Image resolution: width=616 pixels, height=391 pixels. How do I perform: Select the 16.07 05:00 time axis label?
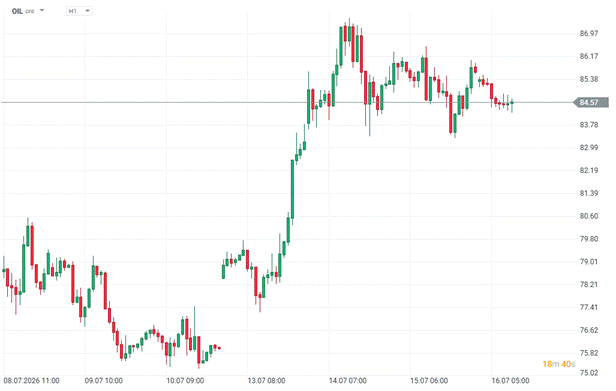(x=510, y=380)
